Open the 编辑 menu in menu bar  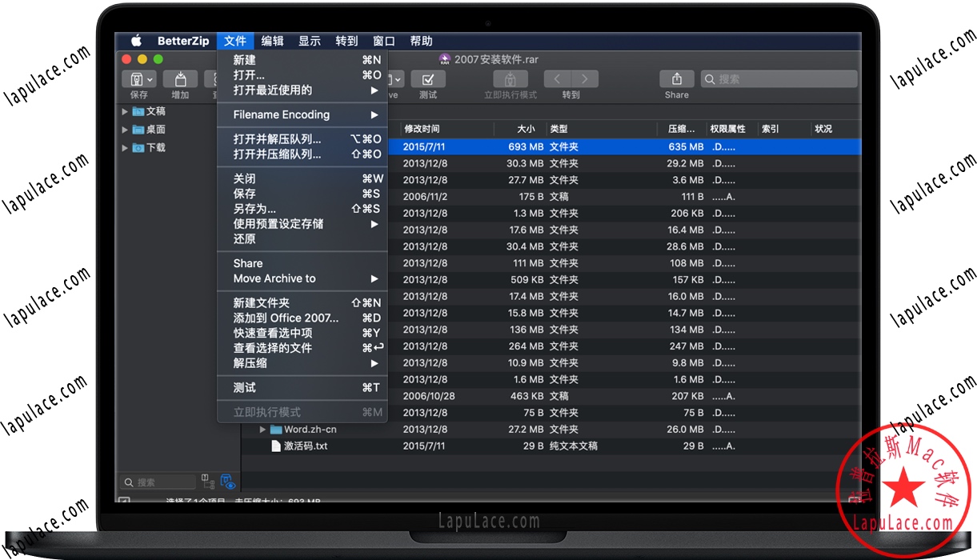pos(272,41)
